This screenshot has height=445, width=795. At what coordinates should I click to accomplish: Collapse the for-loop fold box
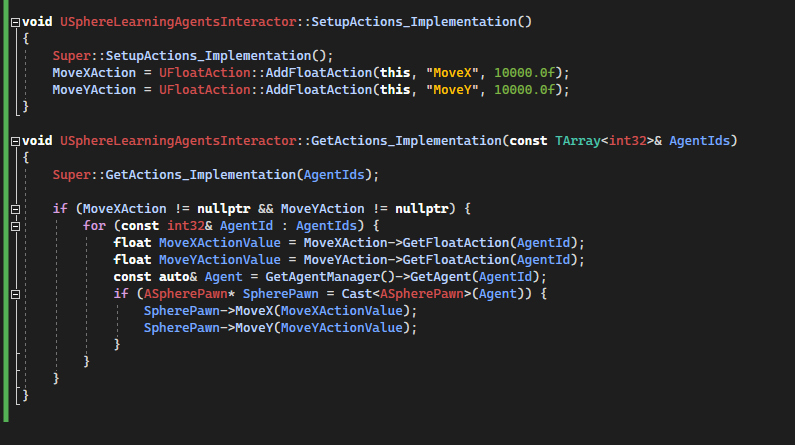15,227
